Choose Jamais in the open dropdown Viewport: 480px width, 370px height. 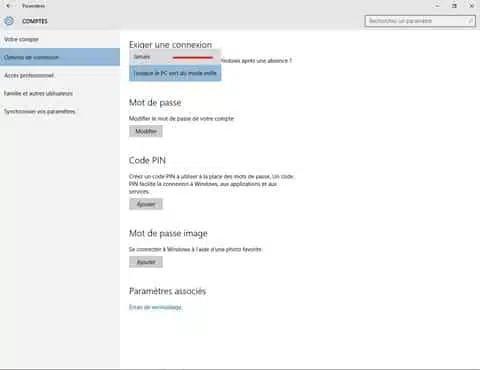tap(175, 57)
